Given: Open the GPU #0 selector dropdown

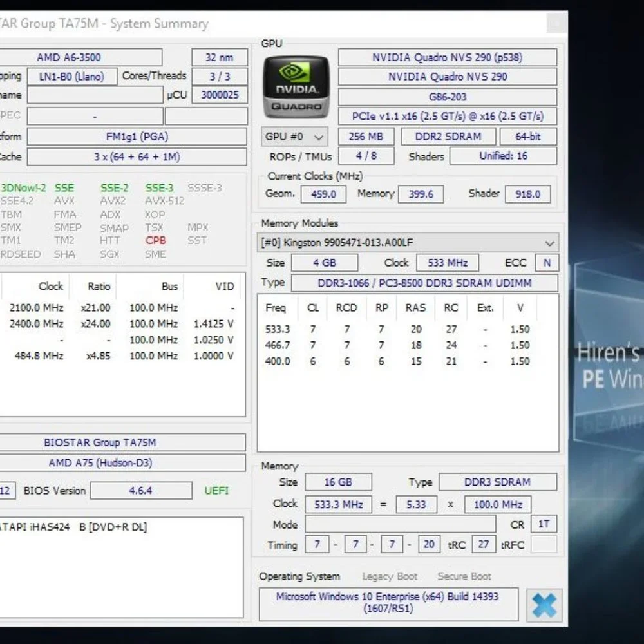Looking at the screenshot, I should coord(294,137).
